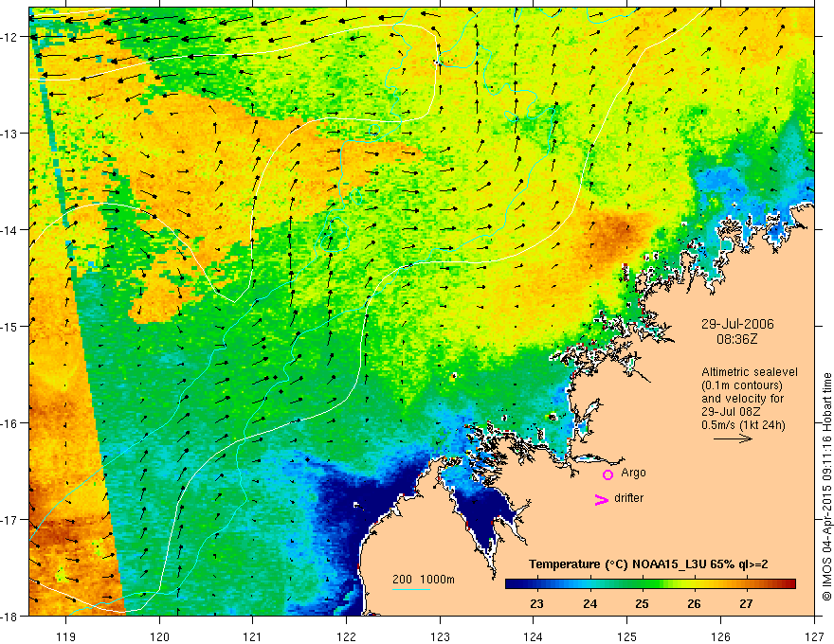
Task: Click the longitude axis label 123
Action: 440,635
